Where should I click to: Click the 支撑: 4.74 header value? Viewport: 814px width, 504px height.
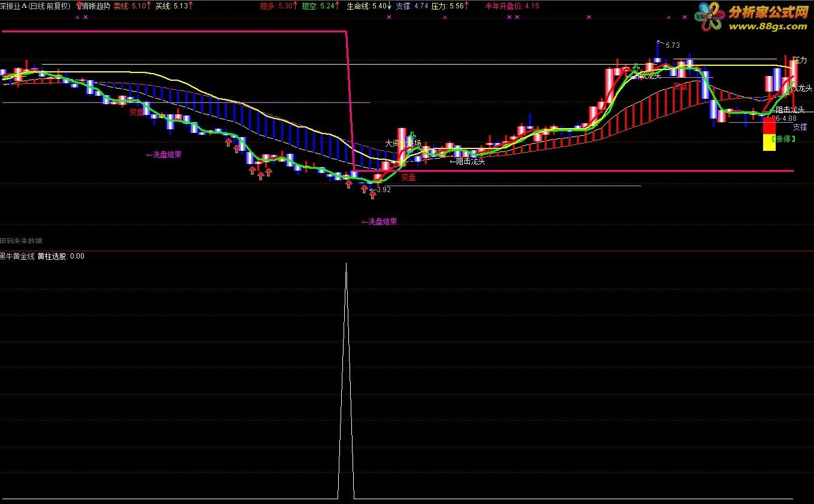(412, 5)
